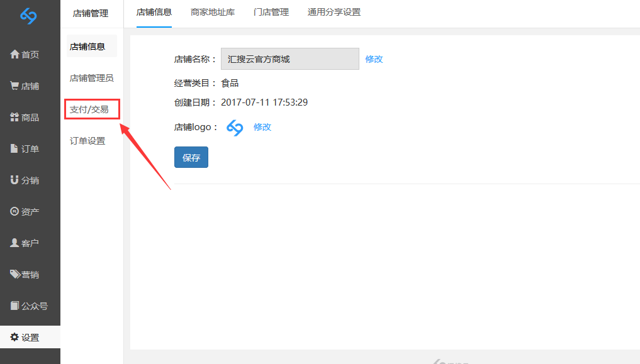This screenshot has height=364, width=640.
Task: Open 店铺 shop section in sidebar
Action: click(x=25, y=86)
